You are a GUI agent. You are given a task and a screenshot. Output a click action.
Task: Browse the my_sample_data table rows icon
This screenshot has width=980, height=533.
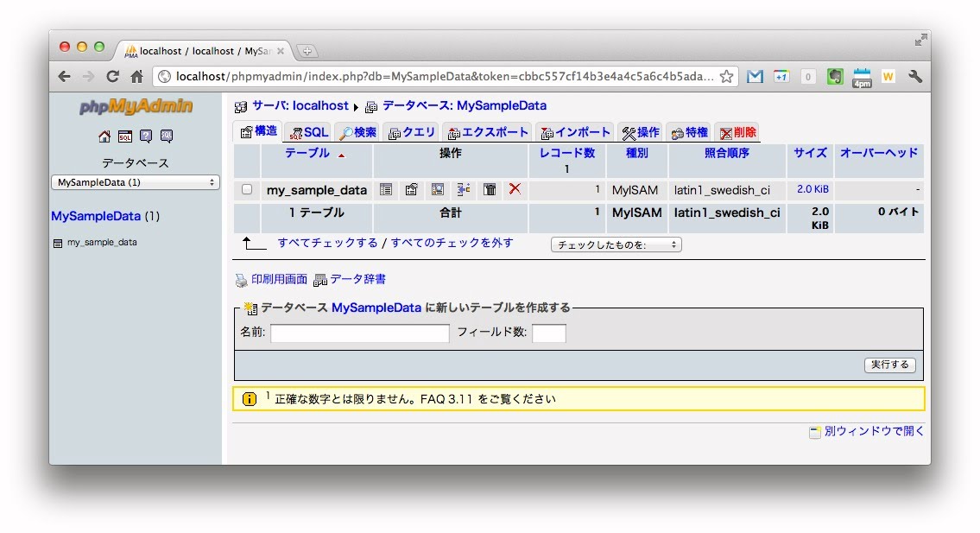[x=386, y=189]
